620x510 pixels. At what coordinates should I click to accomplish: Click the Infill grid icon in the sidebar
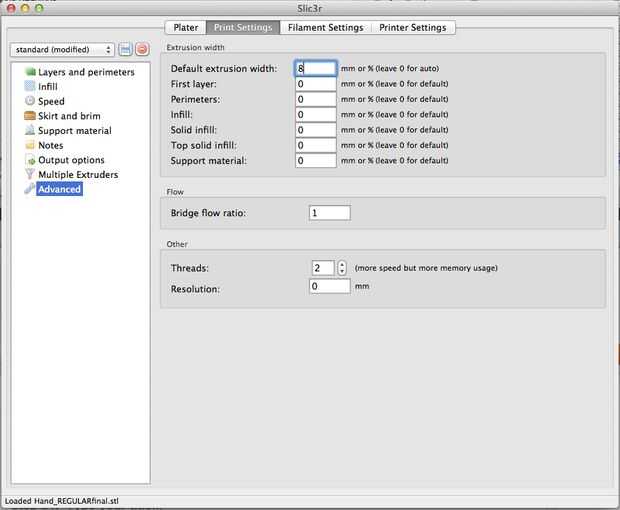pos(30,86)
